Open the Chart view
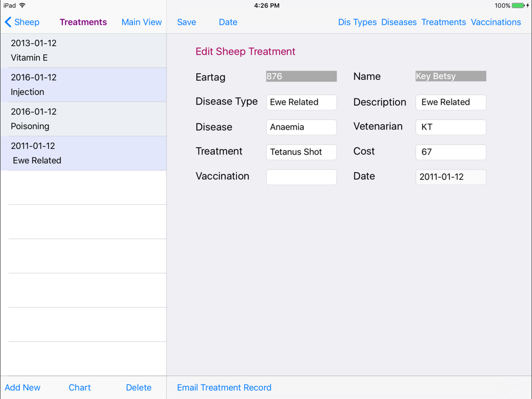This screenshot has height=399, width=532. click(x=80, y=387)
